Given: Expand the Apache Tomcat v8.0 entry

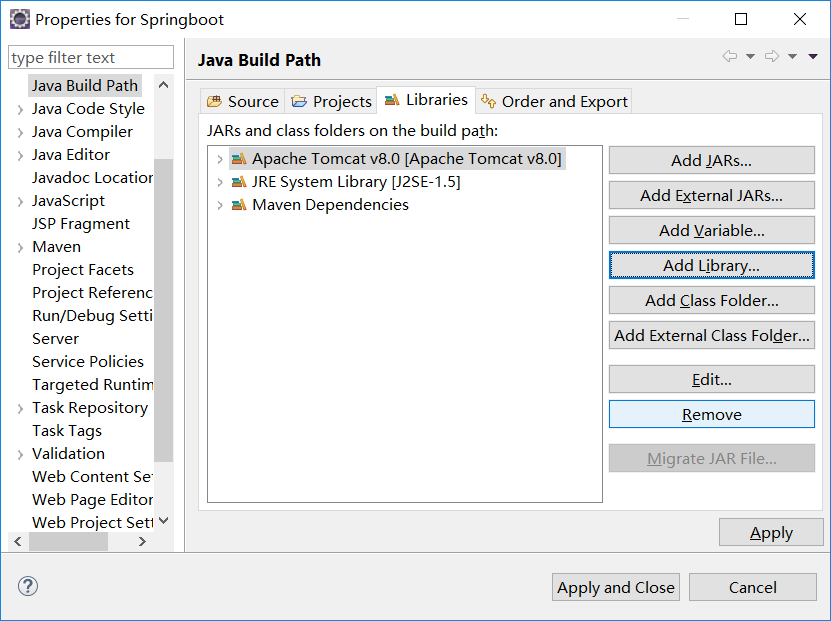Looking at the screenshot, I should (x=220, y=159).
